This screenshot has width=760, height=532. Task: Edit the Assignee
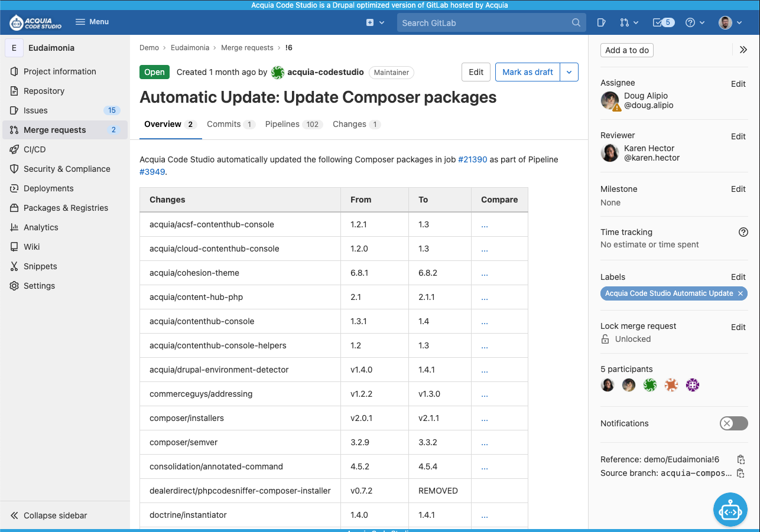point(738,84)
